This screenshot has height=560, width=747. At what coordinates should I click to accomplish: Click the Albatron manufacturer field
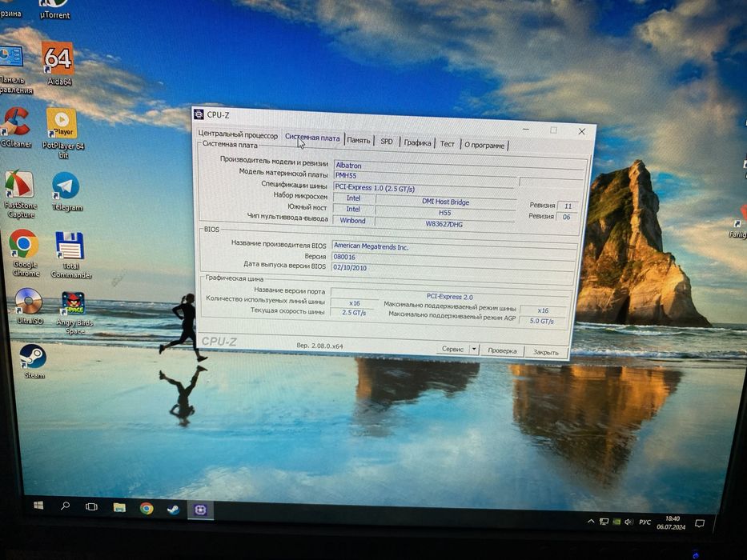click(x=460, y=166)
